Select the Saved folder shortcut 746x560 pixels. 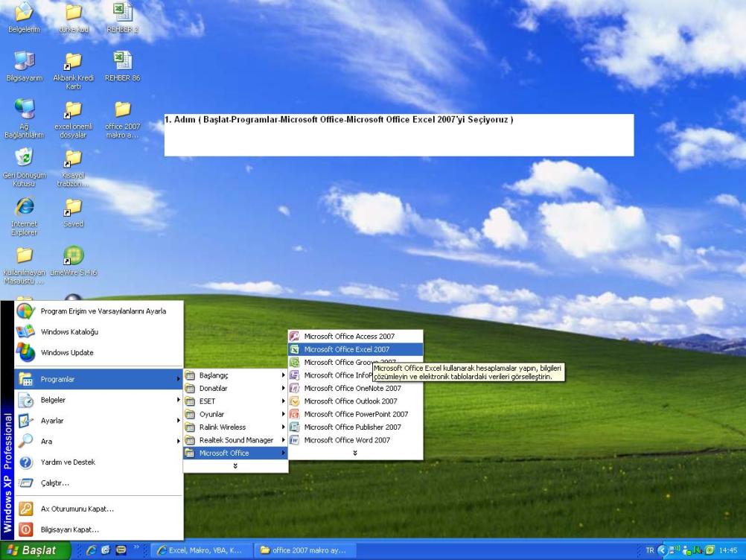(73, 213)
